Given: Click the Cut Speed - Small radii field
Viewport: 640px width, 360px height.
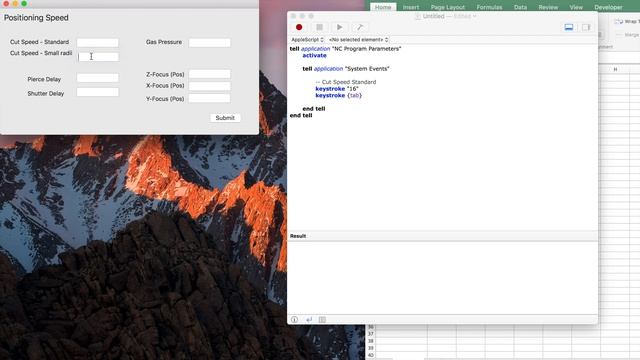Looking at the screenshot, I should tap(98, 56).
